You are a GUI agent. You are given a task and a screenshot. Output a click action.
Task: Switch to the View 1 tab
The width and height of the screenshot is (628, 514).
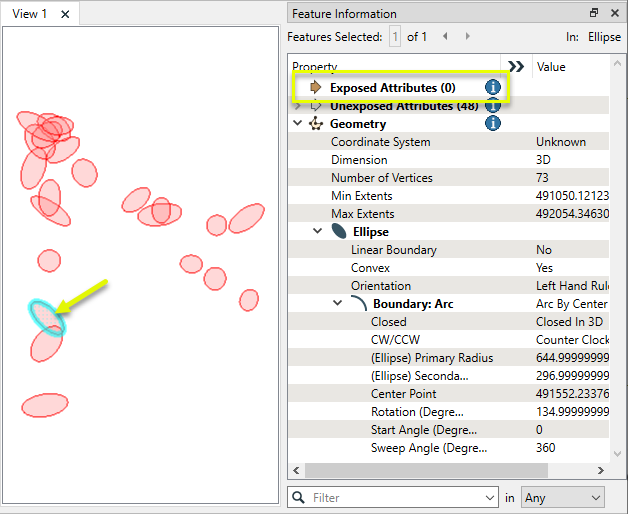click(29, 14)
